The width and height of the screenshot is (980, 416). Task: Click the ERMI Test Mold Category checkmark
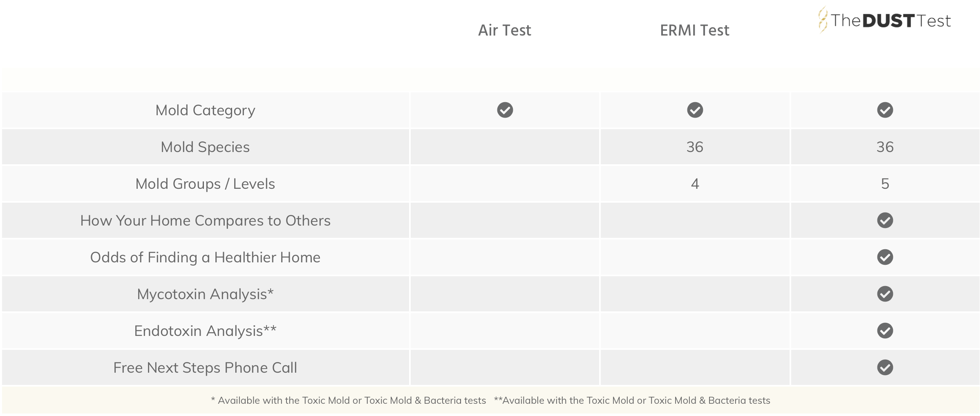pos(695,110)
